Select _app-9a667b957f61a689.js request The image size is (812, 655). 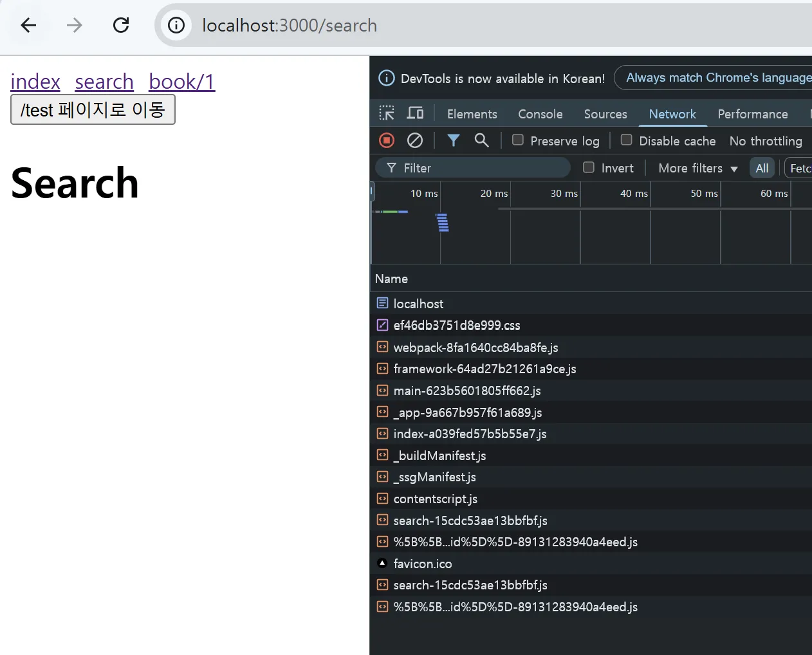[591, 412]
